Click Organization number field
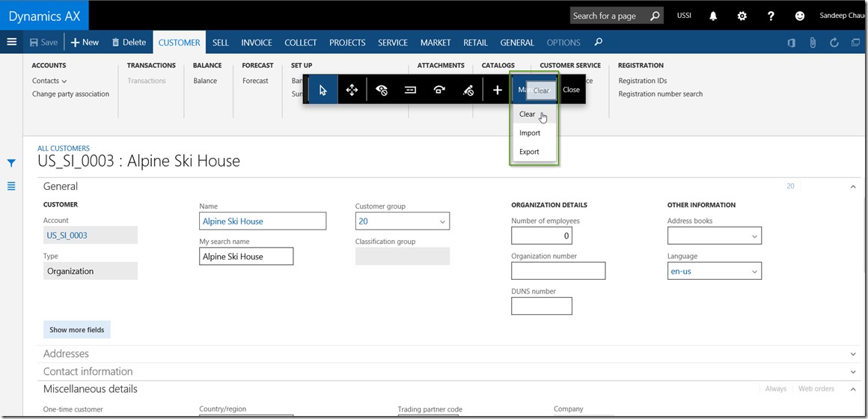 (558, 271)
